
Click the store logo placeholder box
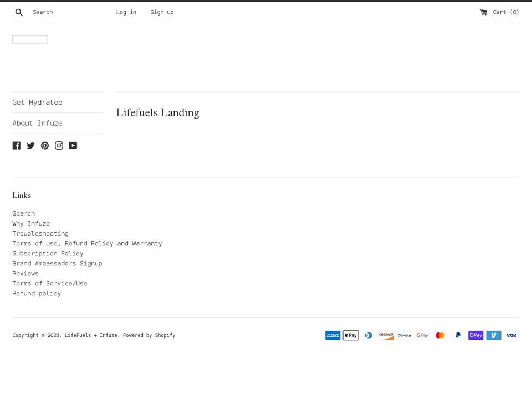pos(30,39)
